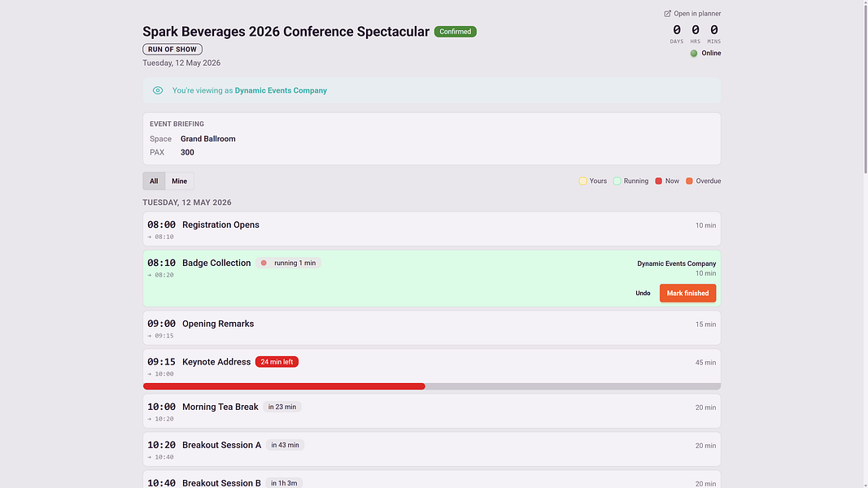Click the Overdue legend orange swatch
The image size is (868, 488).
689,181
